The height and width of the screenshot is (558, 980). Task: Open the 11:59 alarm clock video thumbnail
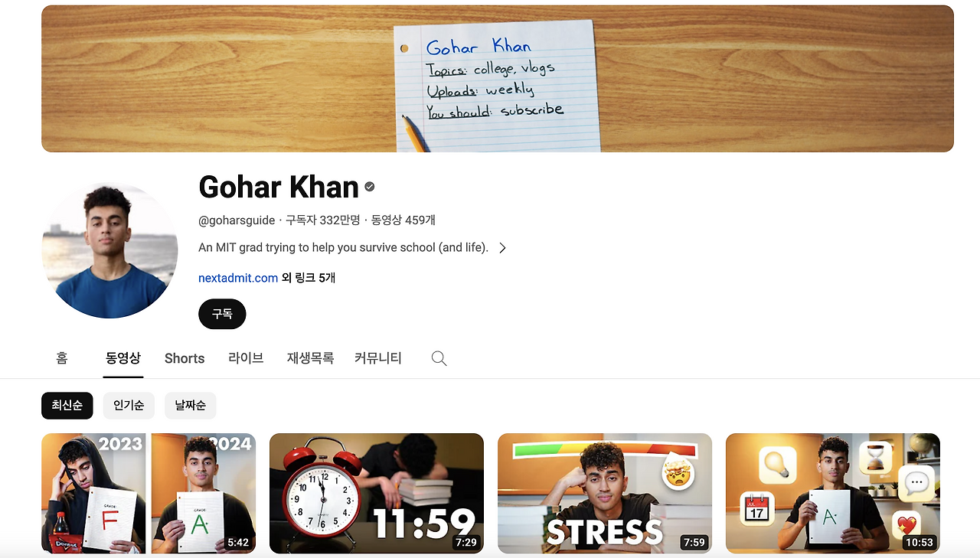(377, 494)
